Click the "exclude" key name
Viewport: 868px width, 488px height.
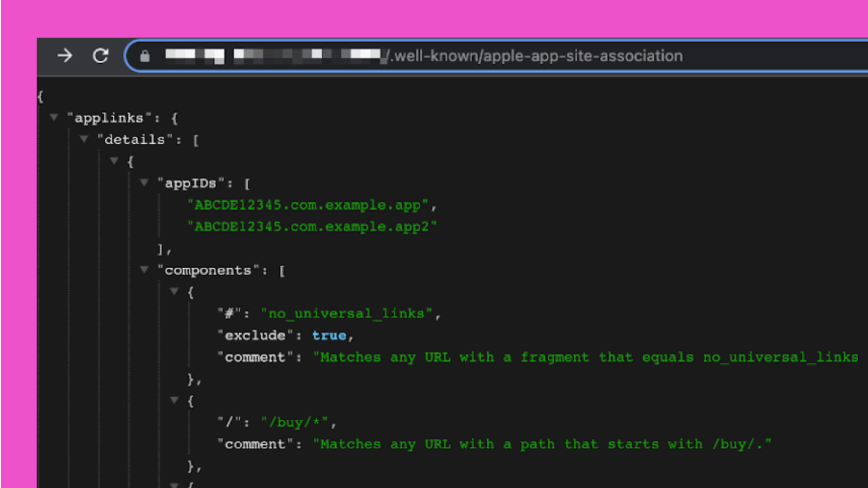click(255, 335)
